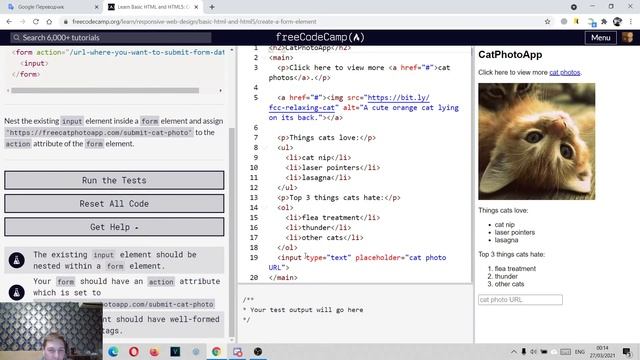Open the freeCodeCamp user avatar
Screen dimensions: 640x360
coord(628,38)
